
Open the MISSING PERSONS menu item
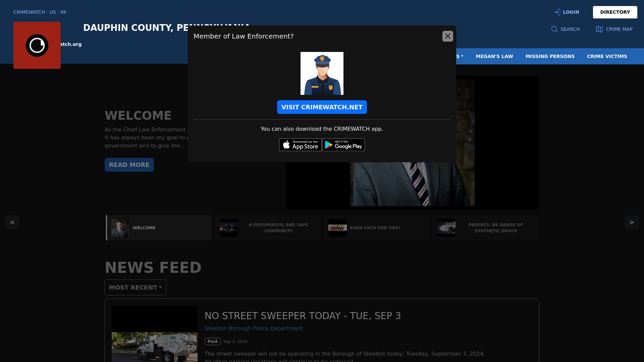point(550,56)
